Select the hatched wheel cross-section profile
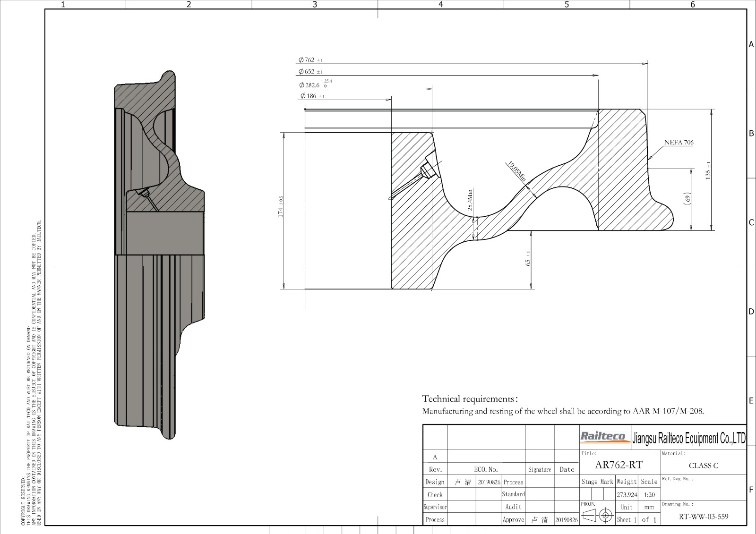This screenshot has height=534, width=756. tap(532, 199)
